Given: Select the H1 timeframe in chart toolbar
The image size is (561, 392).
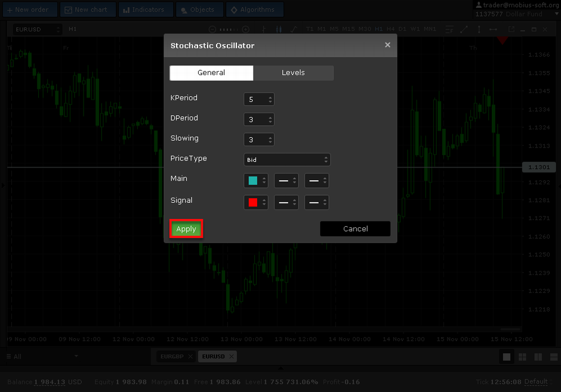Looking at the screenshot, I should [x=379, y=29].
